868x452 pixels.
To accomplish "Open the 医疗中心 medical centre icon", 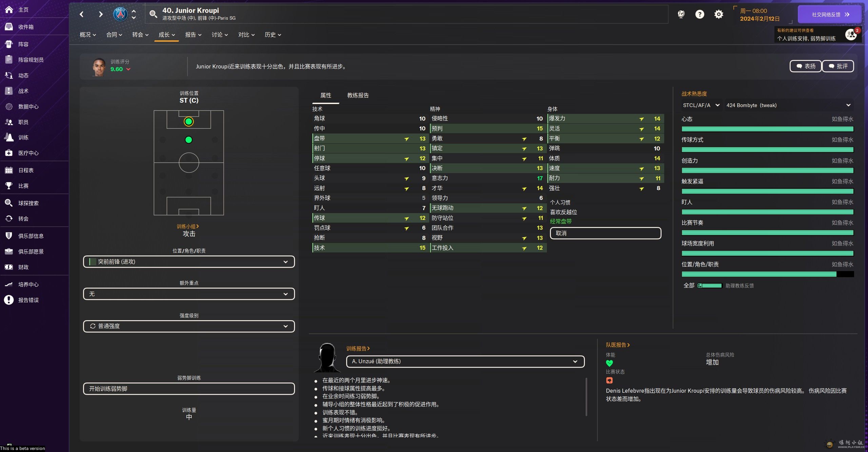I will (9, 153).
